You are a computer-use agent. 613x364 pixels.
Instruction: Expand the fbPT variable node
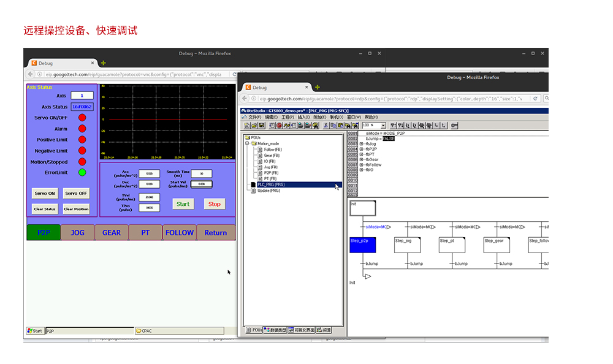361,154
